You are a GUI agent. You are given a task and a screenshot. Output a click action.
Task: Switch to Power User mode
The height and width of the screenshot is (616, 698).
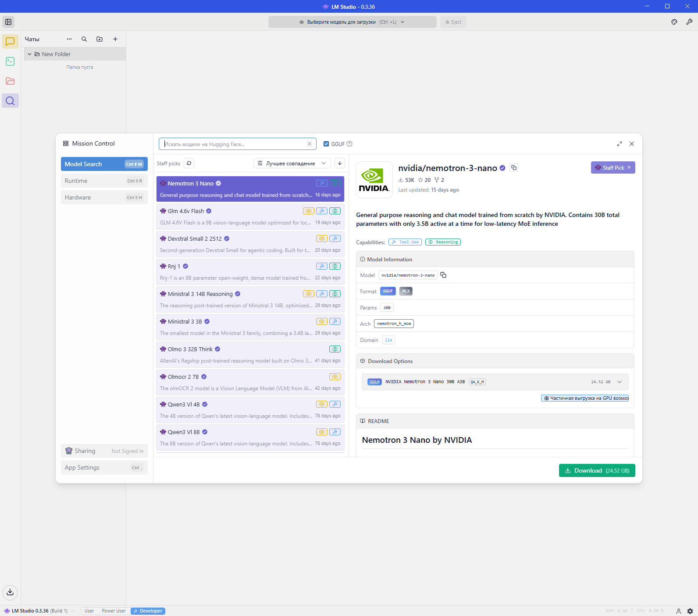pyautogui.click(x=114, y=611)
